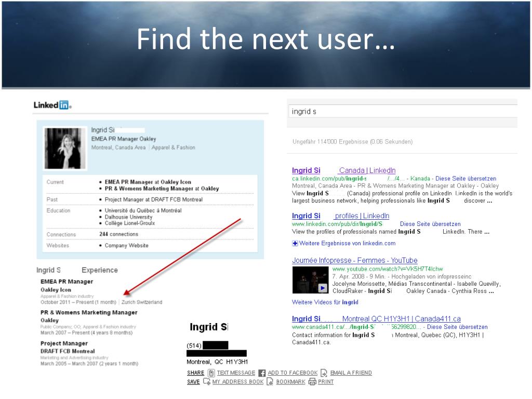Viewport: 532px width, 399px height.
Task: Click 'Université du Québec à Montréal'
Action: (x=143, y=210)
